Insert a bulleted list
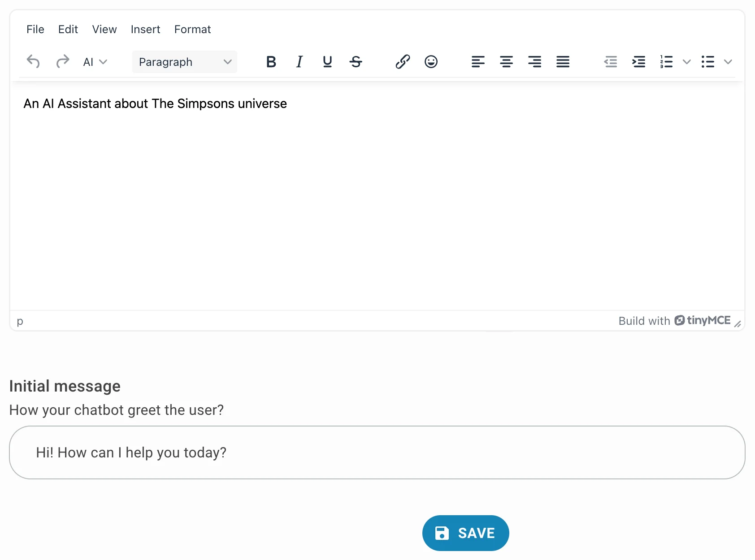The image size is (755, 560). point(708,62)
